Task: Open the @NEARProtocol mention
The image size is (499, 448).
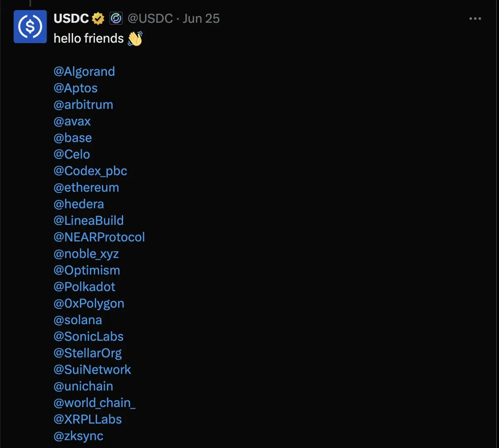Action: tap(99, 237)
